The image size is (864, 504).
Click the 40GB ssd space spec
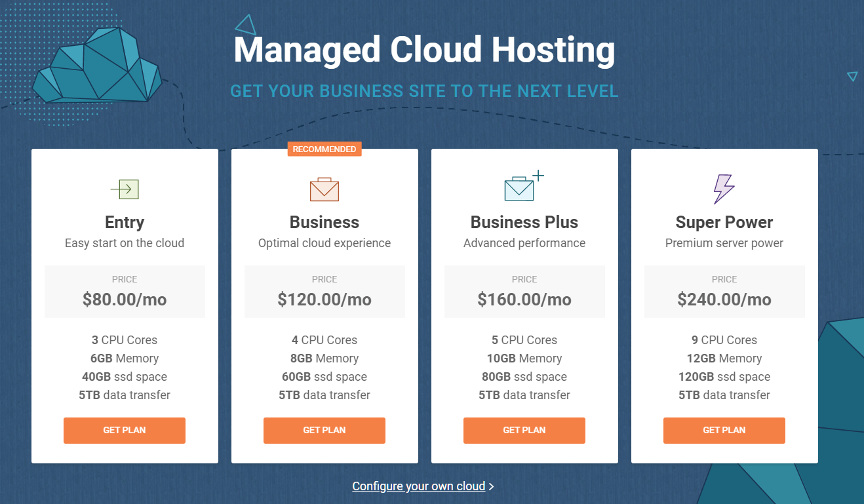[x=125, y=377]
